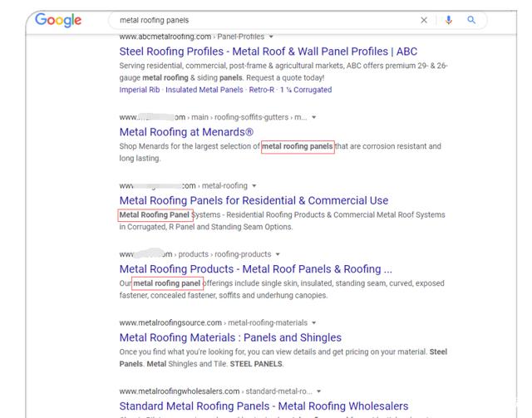Expand dropdown arrow next to metalroofingsource.com URL
Viewport: 532px width, 418px height.
[x=314, y=323]
